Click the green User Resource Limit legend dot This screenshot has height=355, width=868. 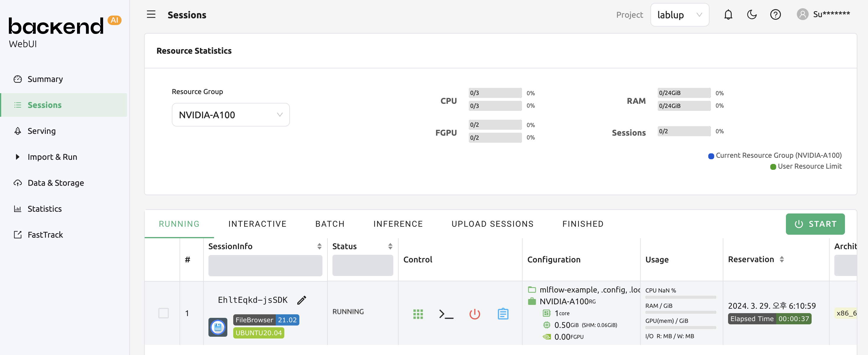point(773,167)
